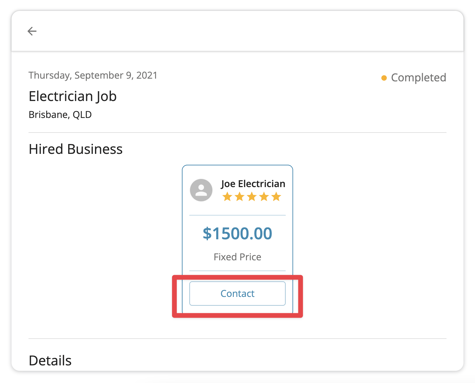Click the third rating star
Screen dimensions: 475x383
click(x=252, y=197)
